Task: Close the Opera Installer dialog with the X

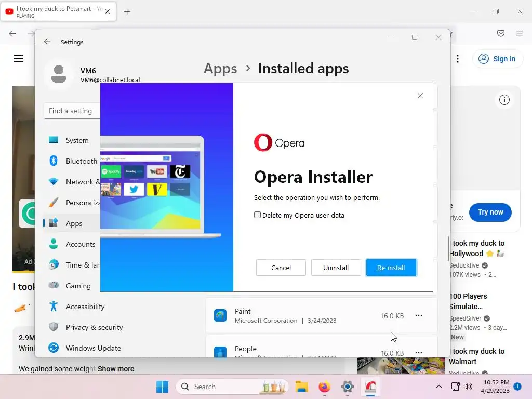Action: point(420,96)
